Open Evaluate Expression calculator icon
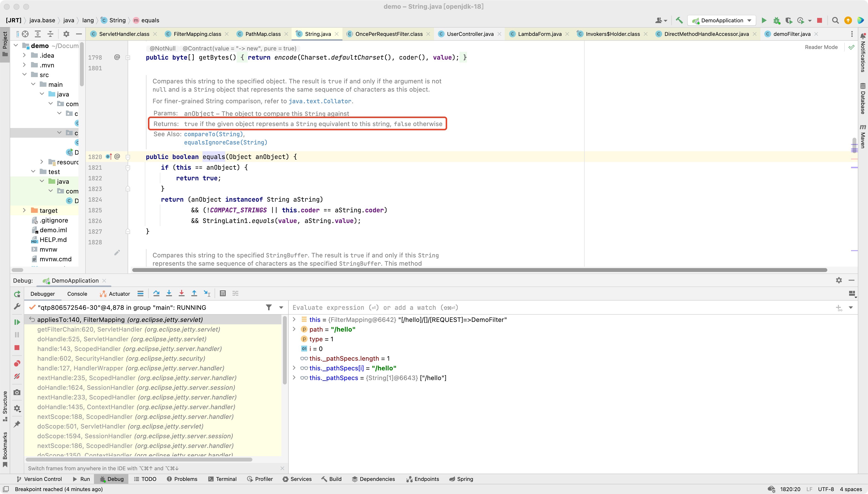This screenshot has width=868, height=494. pos(223,294)
